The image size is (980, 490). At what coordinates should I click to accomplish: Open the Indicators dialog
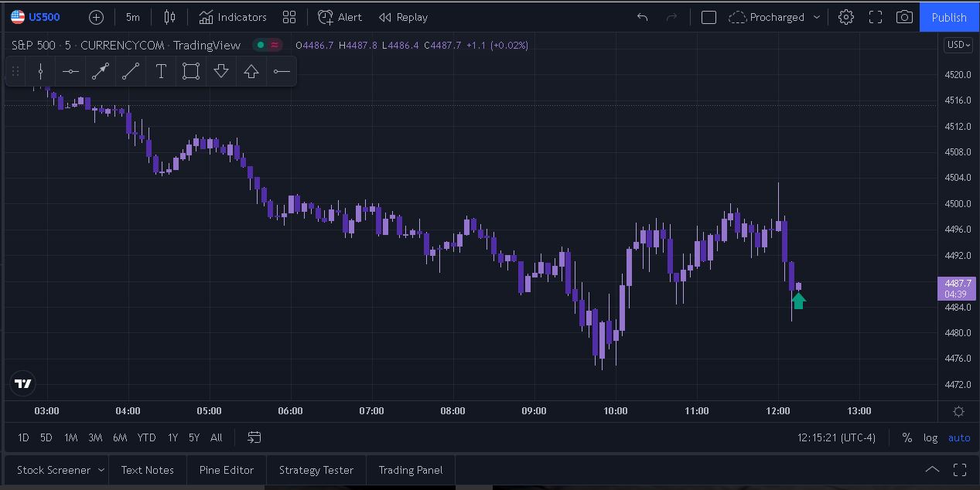pyautogui.click(x=232, y=17)
